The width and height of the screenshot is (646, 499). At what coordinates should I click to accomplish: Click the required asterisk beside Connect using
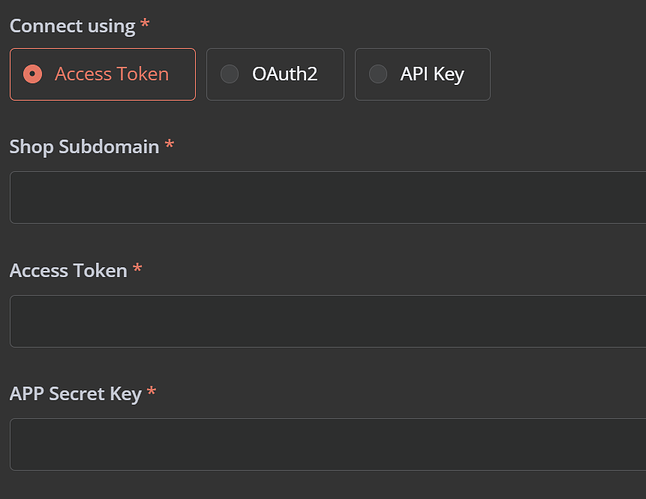pos(145,23)
